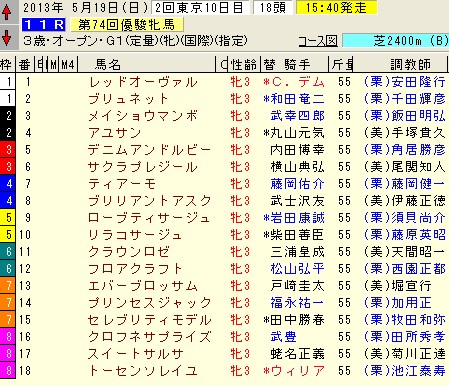449x386 pixels.
Task: Select horse エバーブロッサム
Action: 143,286
